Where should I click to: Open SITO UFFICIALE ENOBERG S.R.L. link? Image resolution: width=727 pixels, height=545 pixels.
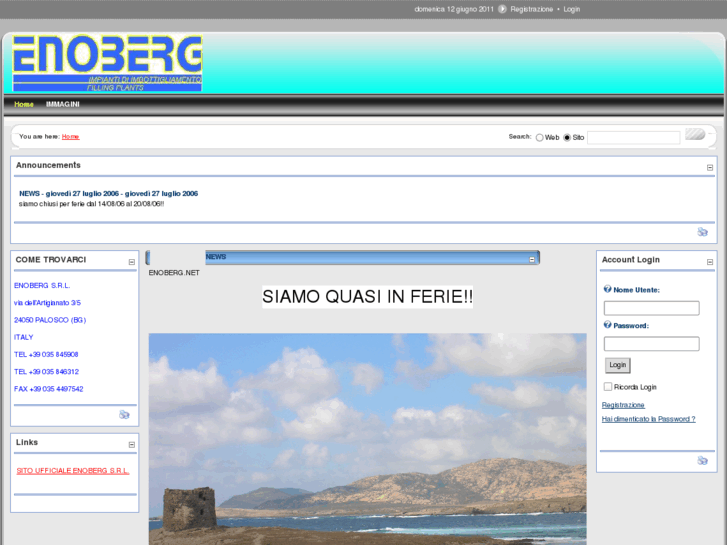pos(73,471)
